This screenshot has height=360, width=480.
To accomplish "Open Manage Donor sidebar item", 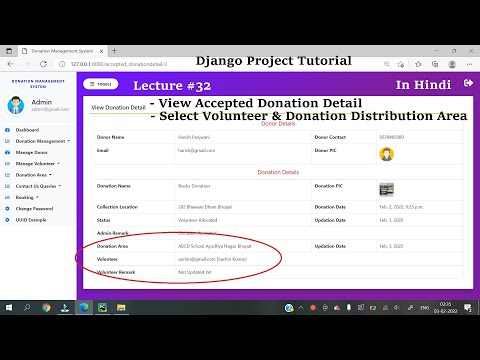I will tap(31, 152).
